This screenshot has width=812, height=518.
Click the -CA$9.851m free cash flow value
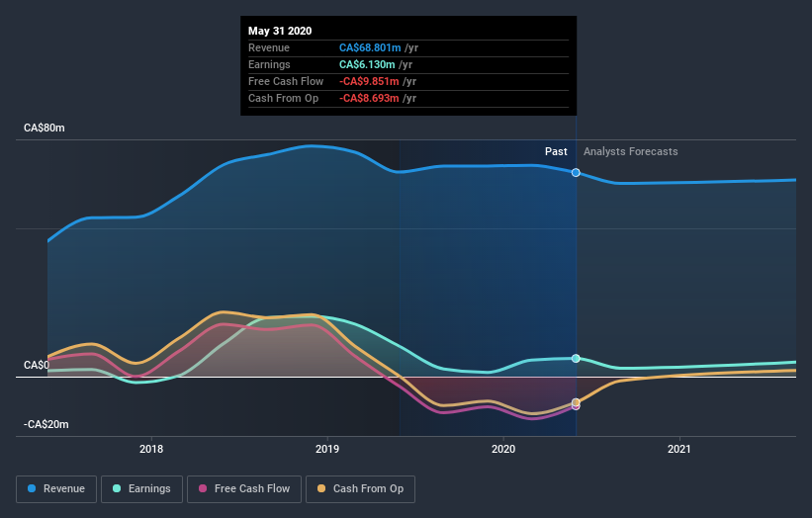pos(369,81)
